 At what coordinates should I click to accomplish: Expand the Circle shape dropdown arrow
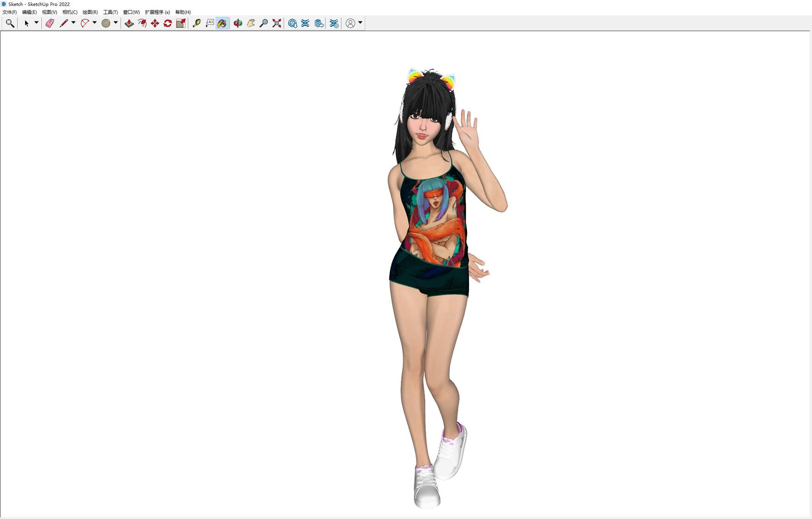(x=115, y=23)
